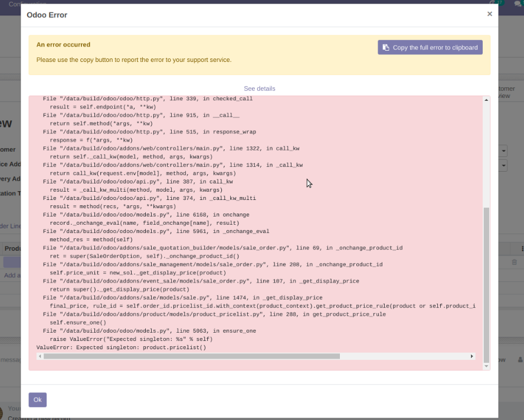Viewport: 524px width, 420px height.
Task: Click the horizontal scrollbar thumb under the traceback
Action: click(192, 356)
